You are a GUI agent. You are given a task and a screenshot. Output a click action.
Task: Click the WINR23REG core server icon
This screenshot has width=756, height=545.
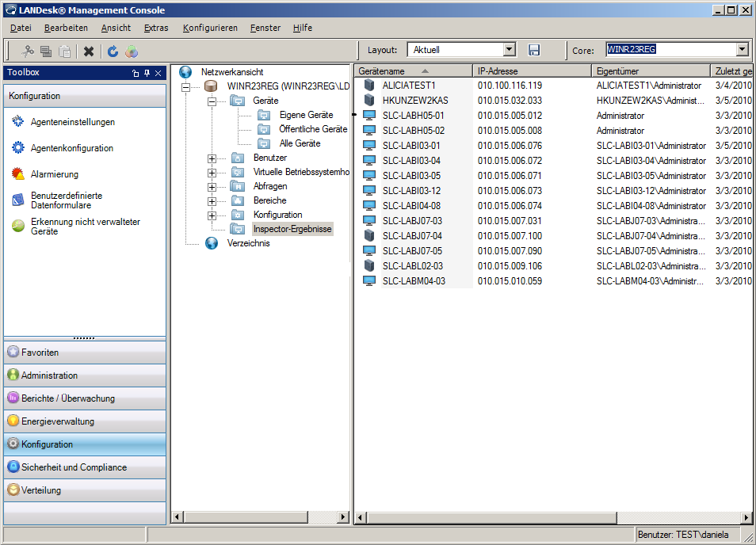(x=211, y=86)
